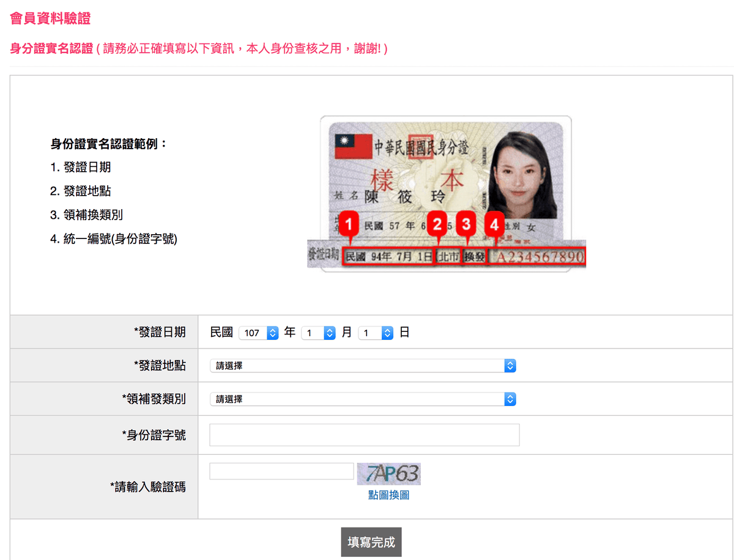
Task: Click the 驗證碼 captcha input box
Action: click(281, 471)
